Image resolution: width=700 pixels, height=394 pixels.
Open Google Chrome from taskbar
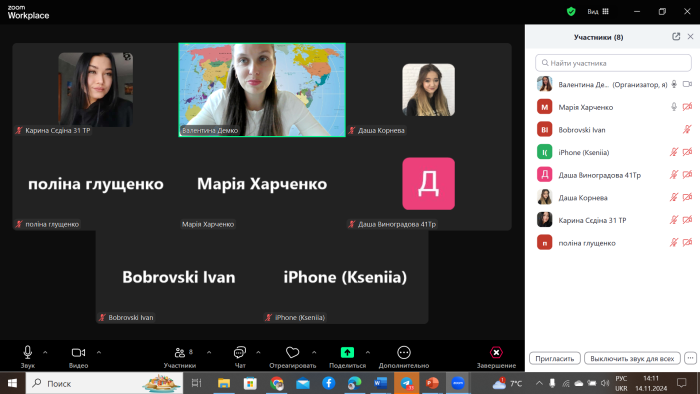(276, 383)
